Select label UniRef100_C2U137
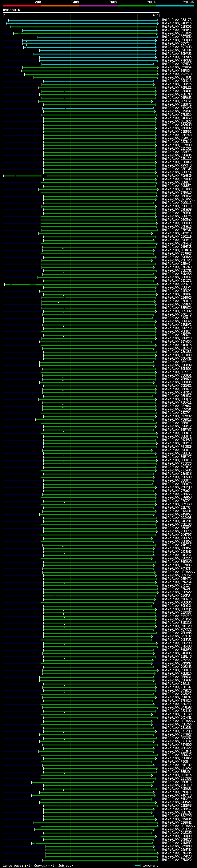Image resolution: width=197 pixels, height=868 pixels. click(x=177, y=159)
